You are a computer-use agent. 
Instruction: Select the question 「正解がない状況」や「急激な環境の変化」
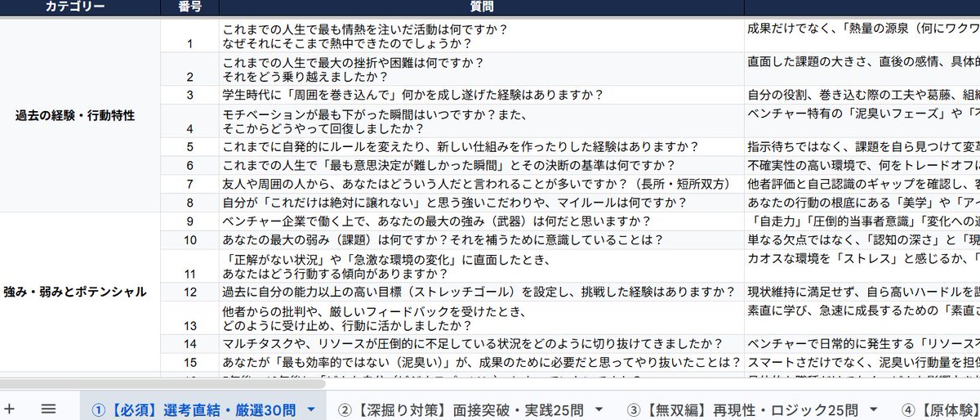click(481, 266)
